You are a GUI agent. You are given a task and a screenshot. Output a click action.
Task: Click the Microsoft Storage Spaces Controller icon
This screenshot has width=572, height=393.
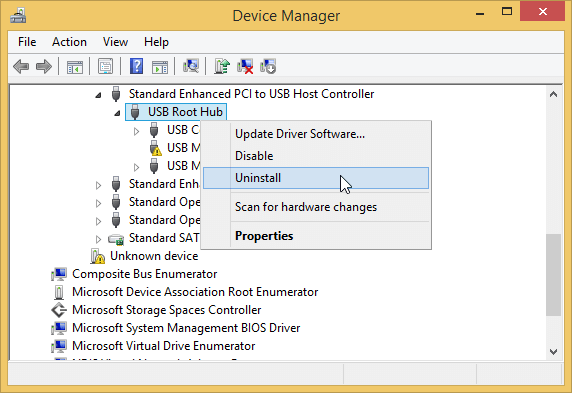(x=59, y=310)
